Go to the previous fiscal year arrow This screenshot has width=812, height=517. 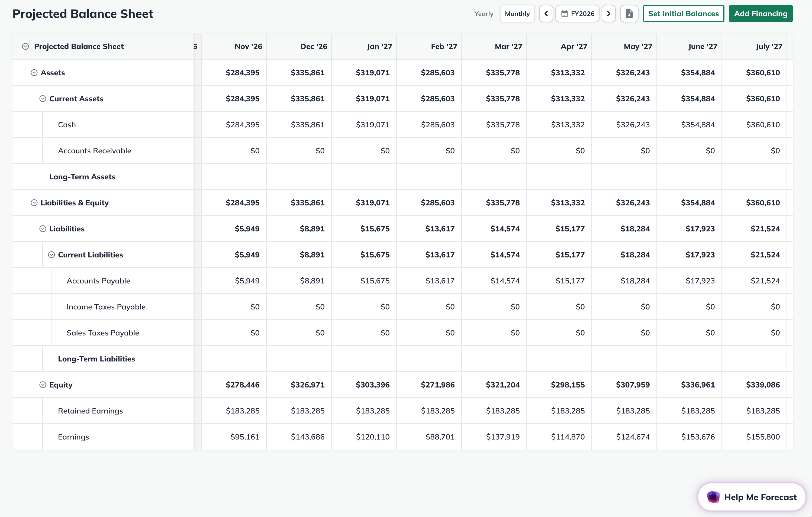click(x=546, y=14)
